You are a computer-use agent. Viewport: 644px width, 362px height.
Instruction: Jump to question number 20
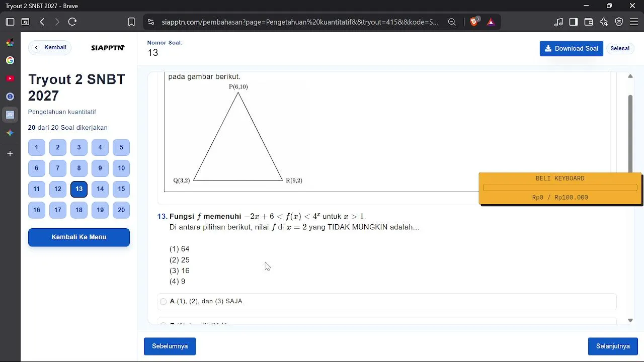coord(121,210)
